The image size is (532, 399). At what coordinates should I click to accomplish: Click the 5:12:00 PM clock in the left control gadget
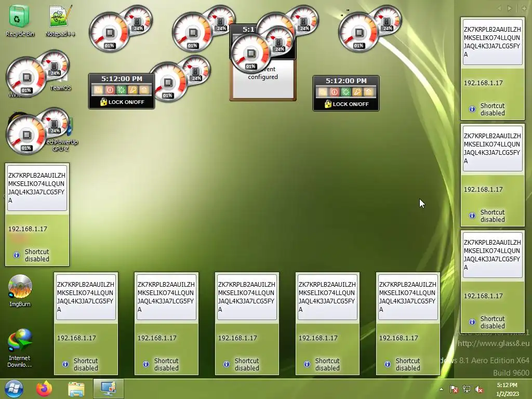coord(122,79)
